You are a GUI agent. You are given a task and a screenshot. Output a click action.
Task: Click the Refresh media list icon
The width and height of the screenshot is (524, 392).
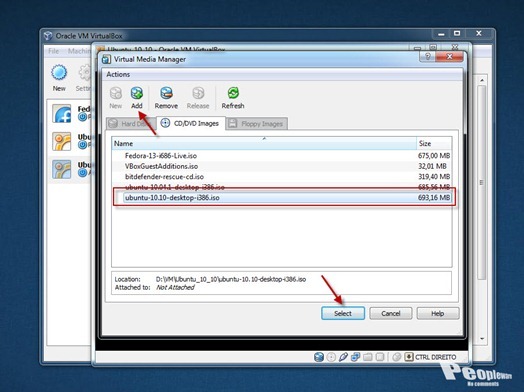(233, 93)
